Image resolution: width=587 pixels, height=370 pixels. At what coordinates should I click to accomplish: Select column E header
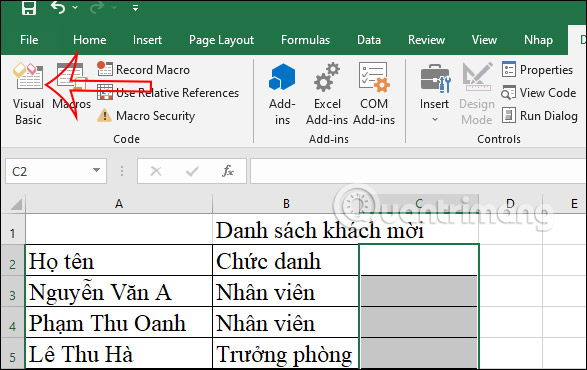tap(574, 204)
